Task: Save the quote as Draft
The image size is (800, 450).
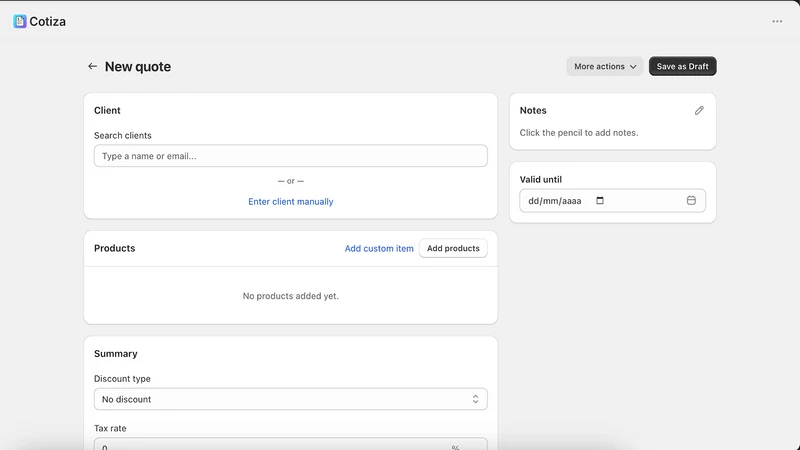Action: pos(683,66)
